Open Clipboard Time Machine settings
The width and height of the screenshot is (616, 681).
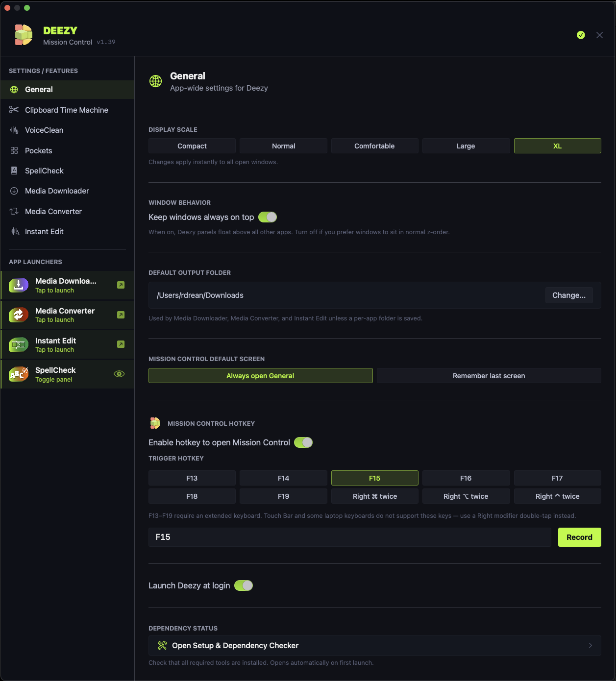[68, 110]
